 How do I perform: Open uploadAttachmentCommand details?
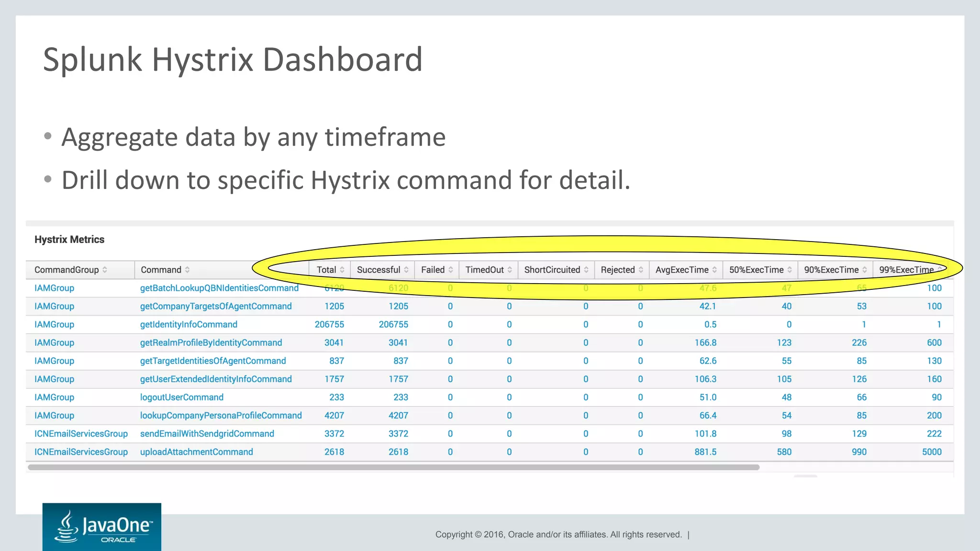click(x=196, y=452)
